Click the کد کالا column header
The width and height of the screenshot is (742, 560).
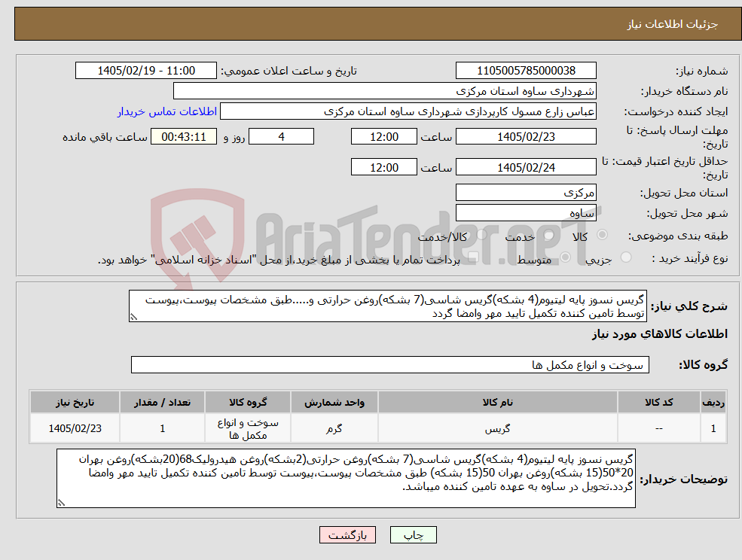tap(658, 402)
